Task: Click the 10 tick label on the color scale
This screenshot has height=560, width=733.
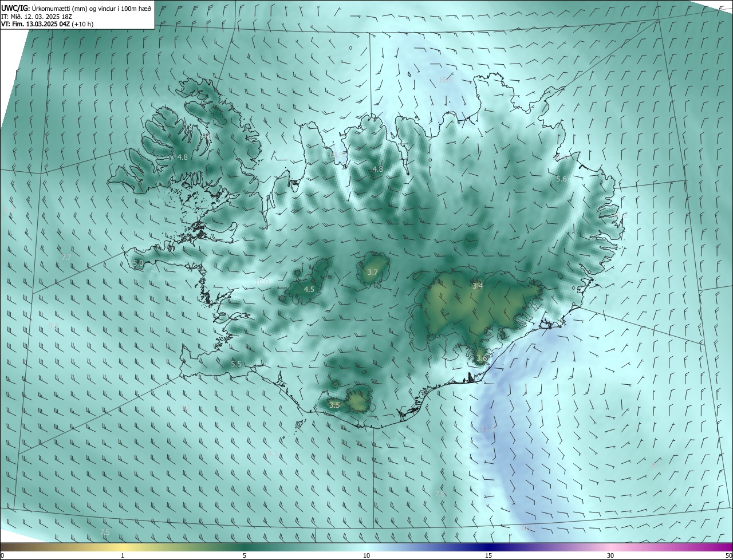Action: pyautogui.click(x=366, y=555)
